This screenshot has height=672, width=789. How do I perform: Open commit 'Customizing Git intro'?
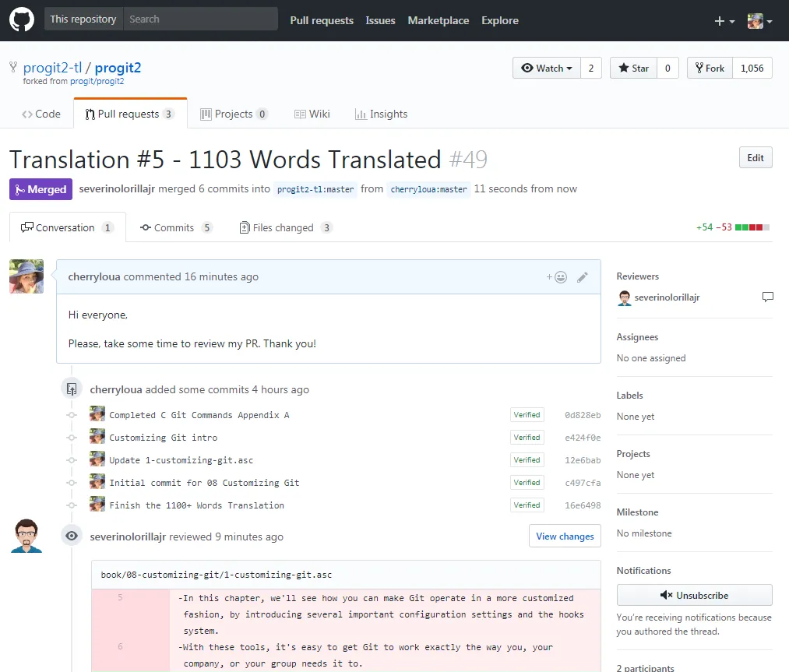(163, 438)
